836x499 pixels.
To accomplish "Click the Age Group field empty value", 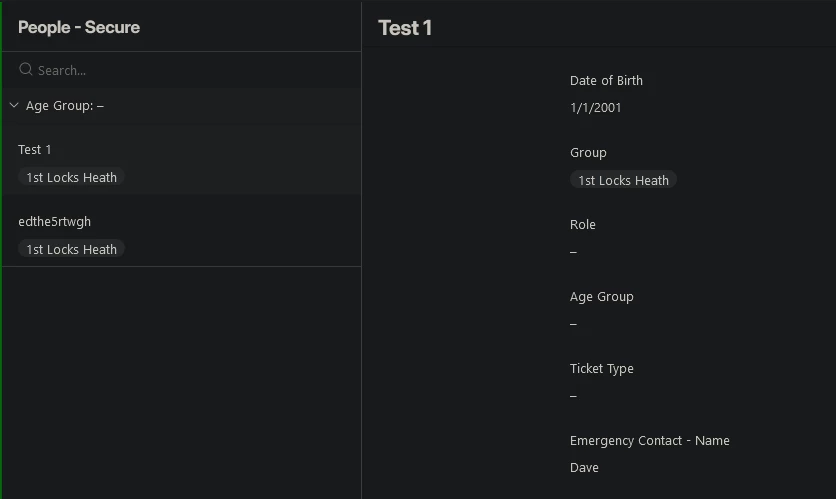I will (x=573, y=324).
